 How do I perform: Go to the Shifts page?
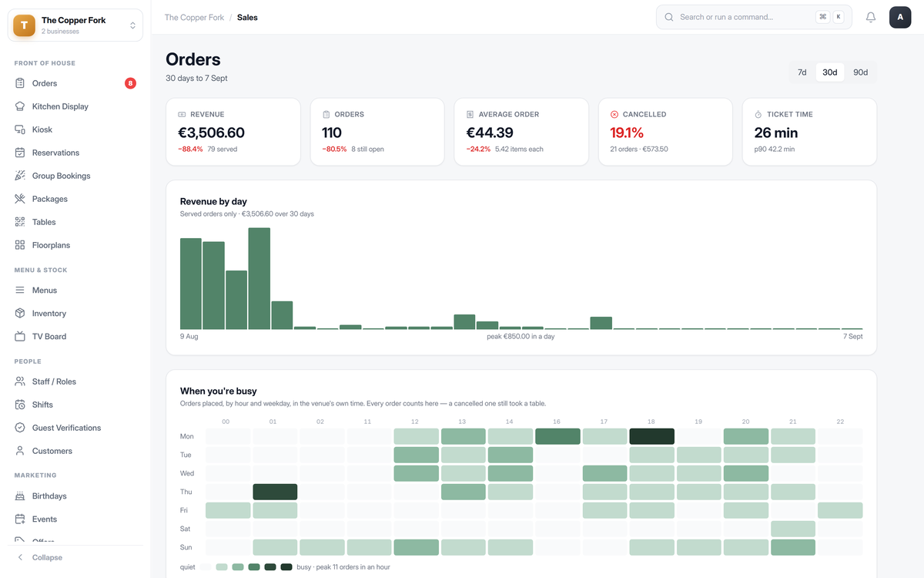coord(75,405)
